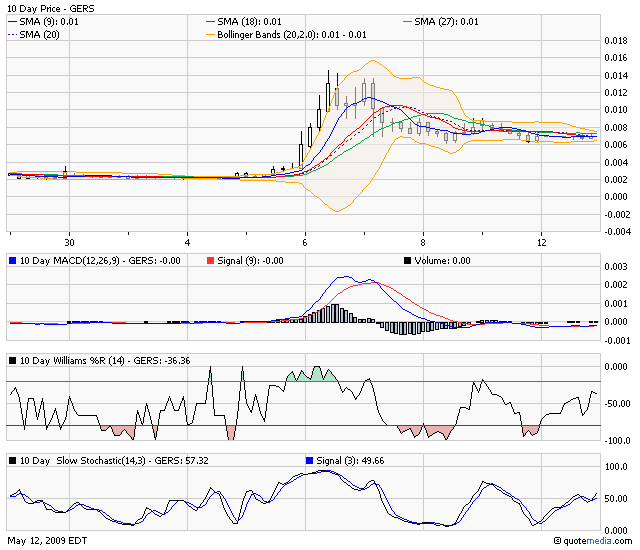The image size is (640, 550).
Task: Click the 10 Day MACD(12,26,9) label
Action: [100, 260]
